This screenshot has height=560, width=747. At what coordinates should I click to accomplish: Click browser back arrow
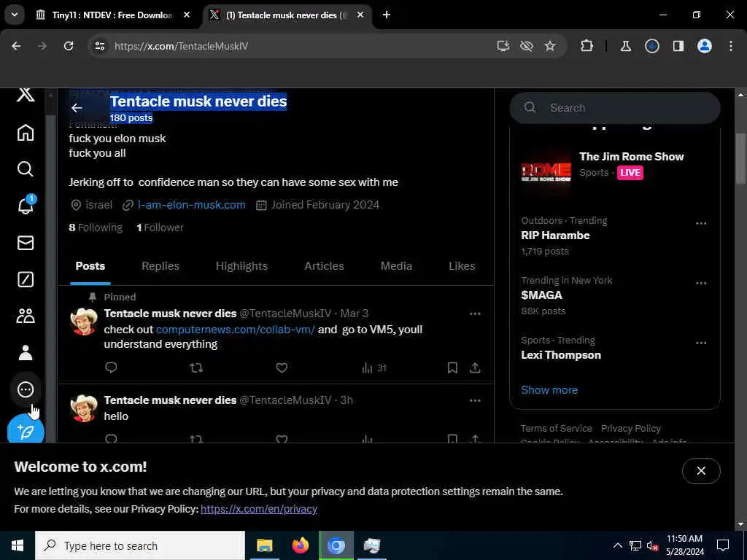point(16,46)
